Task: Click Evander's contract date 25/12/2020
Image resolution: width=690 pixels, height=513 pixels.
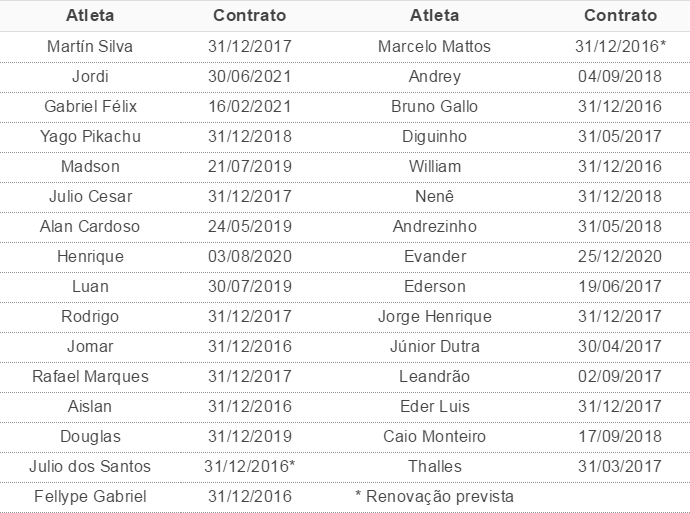Action: pyautogui.click(x=620, y=256)
